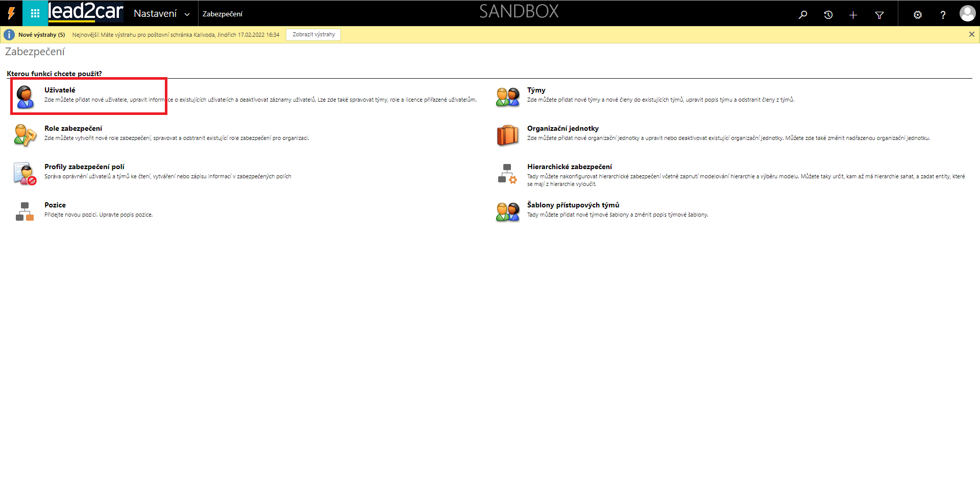
Task: Open advanced find filter icon
Action: click(x=879, y=15)
